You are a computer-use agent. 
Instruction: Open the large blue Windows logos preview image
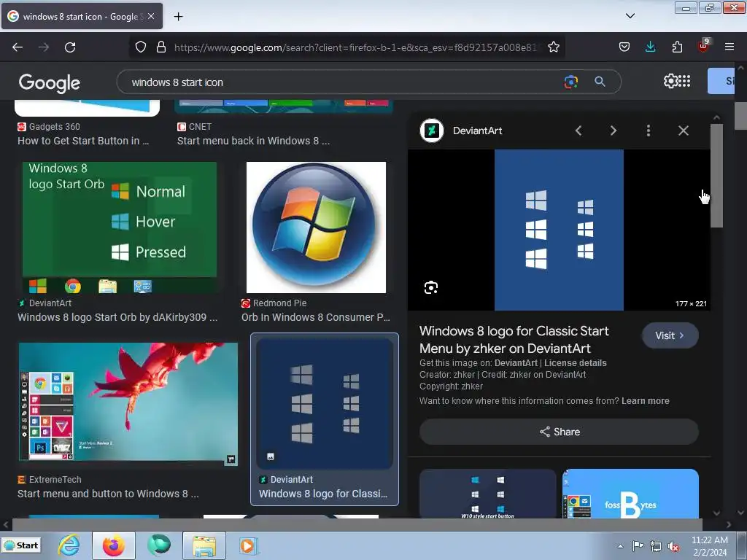[559, 230]
